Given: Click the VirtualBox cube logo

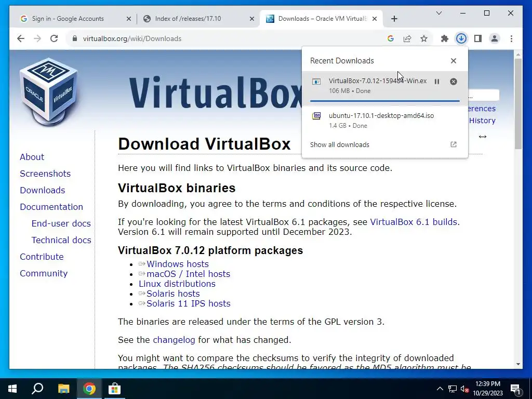Looking at the screenshot, I should pyautogui.click(x=48, y=91).
